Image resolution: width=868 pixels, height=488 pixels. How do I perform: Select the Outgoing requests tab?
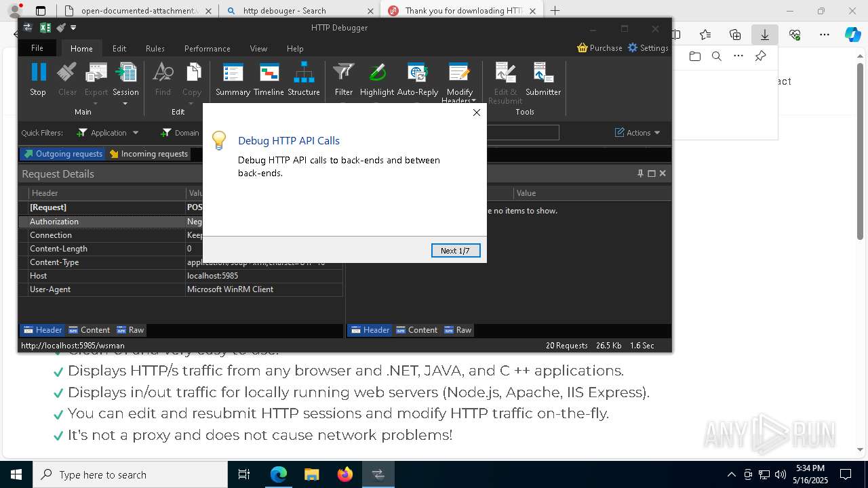[62, 154]
